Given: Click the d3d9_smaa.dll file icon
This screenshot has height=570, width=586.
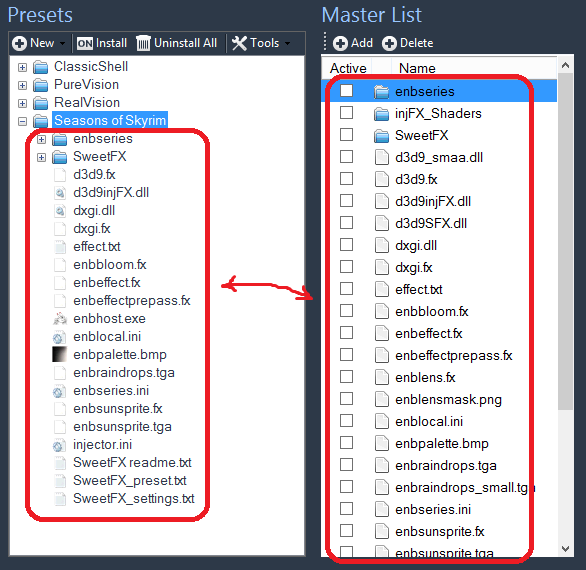Looking at the screenshot, I should pos(382,157).
